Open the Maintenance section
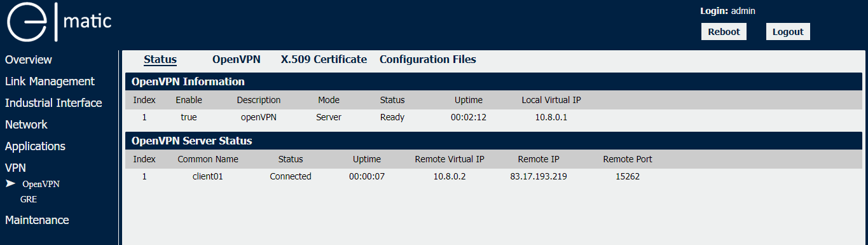Image resolution: width=868 pixels, height=245 pixels. (37, 220)
